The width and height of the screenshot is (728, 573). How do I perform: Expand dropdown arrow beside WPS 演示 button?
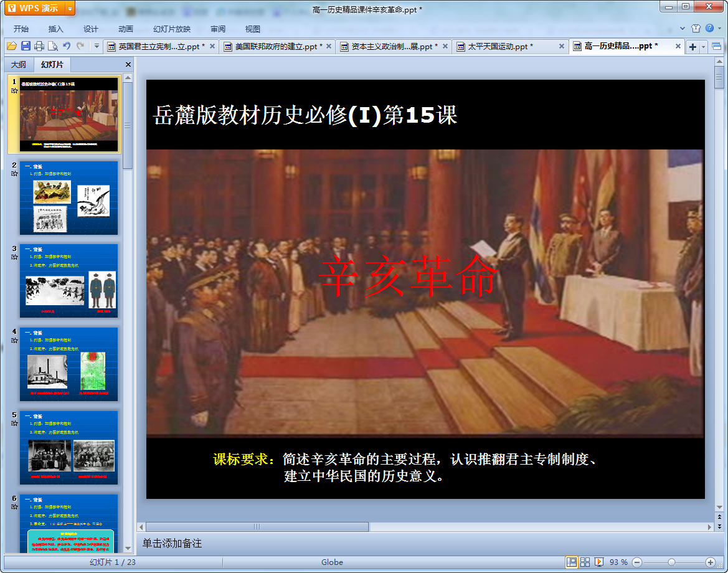pyautogui.click(x=70, y=8)
